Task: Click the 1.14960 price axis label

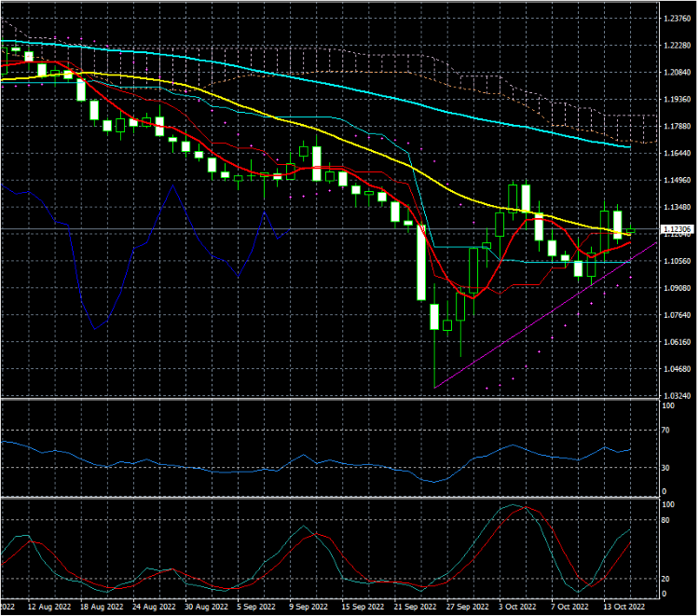Action: coord(677,181)
